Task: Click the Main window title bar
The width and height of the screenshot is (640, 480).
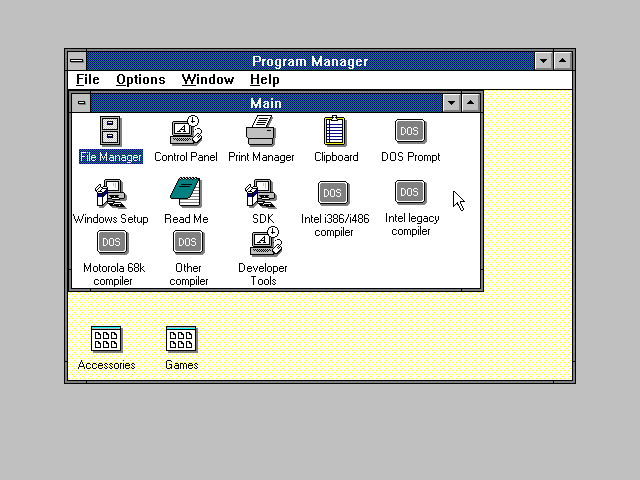Action: pos(267,103)
